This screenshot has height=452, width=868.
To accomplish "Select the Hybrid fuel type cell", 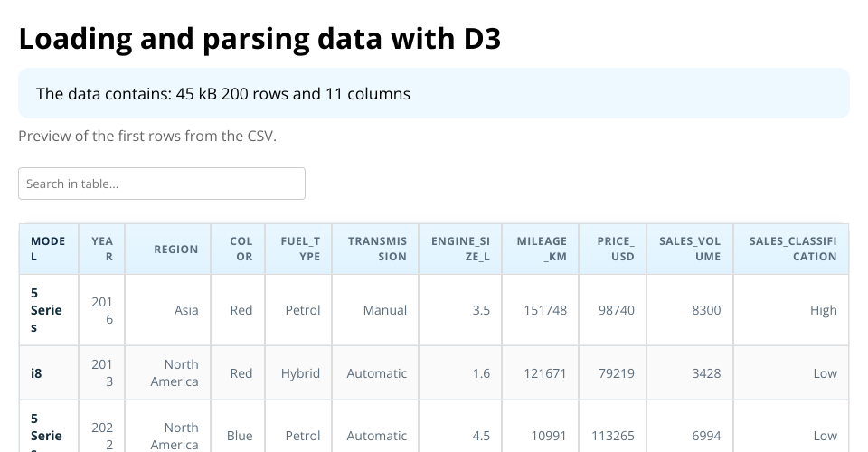I will 300,373.
